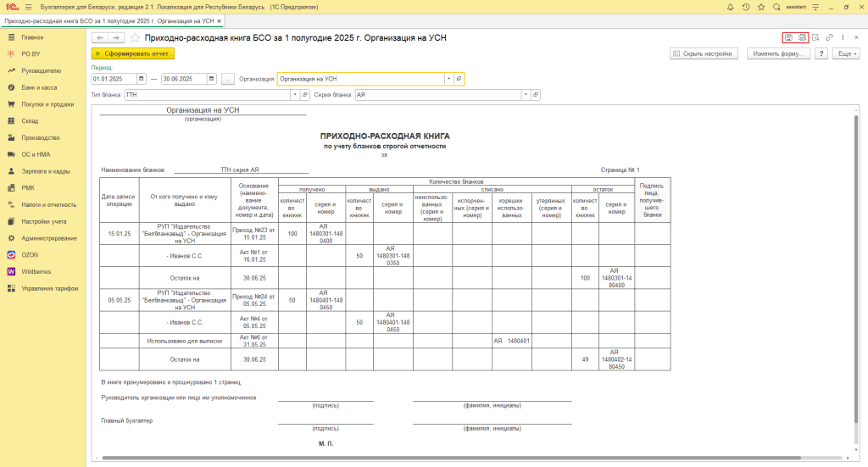Image resolution: width=868 pixels, height=467 pixels.
Task: Open organization record with icon beside dropdown
Action: point(459,79)
